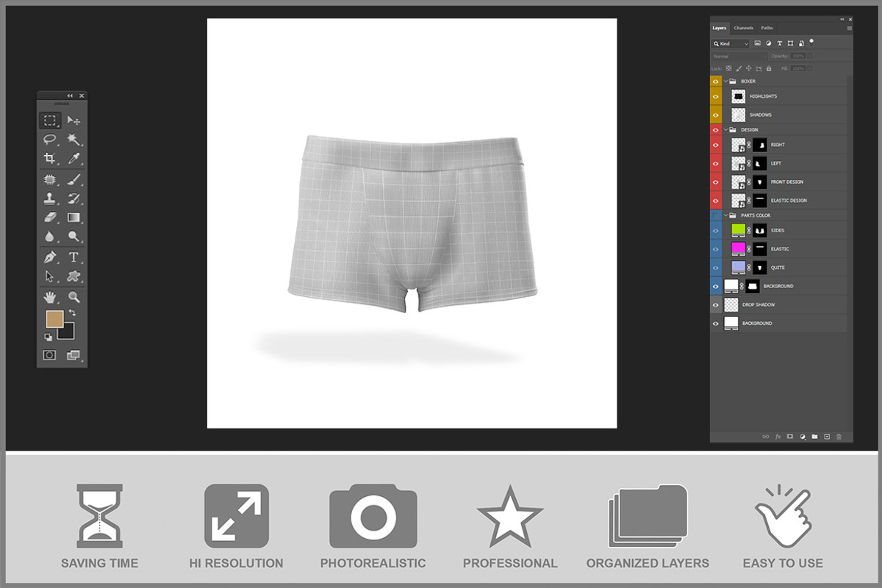Turn layer filtering on or off
This screenshot has height=588, width=882.
(x=811, y=42)
